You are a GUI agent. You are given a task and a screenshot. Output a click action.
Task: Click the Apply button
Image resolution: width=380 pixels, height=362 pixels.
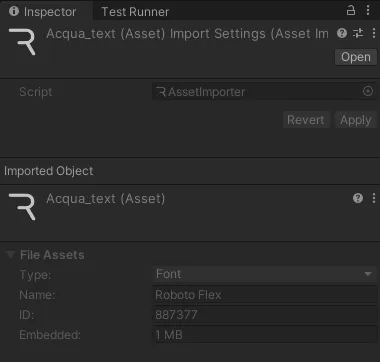356,120
